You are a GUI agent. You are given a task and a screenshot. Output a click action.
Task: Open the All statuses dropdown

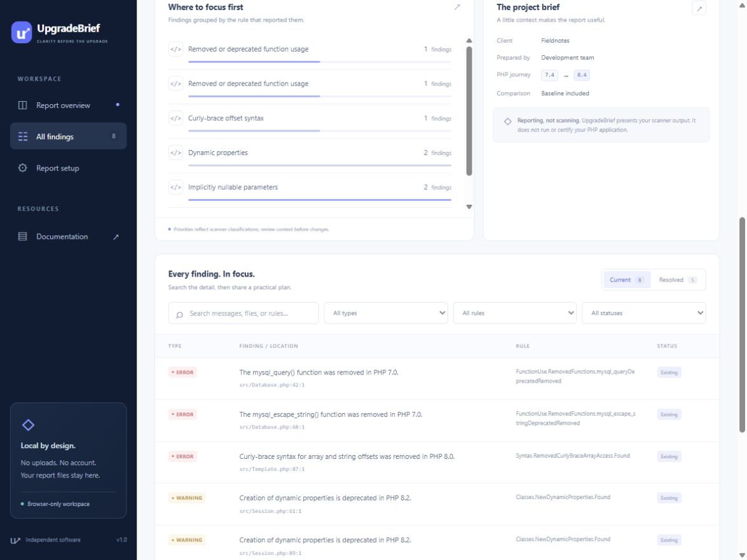pyautogui.click(x=644, y=313)
